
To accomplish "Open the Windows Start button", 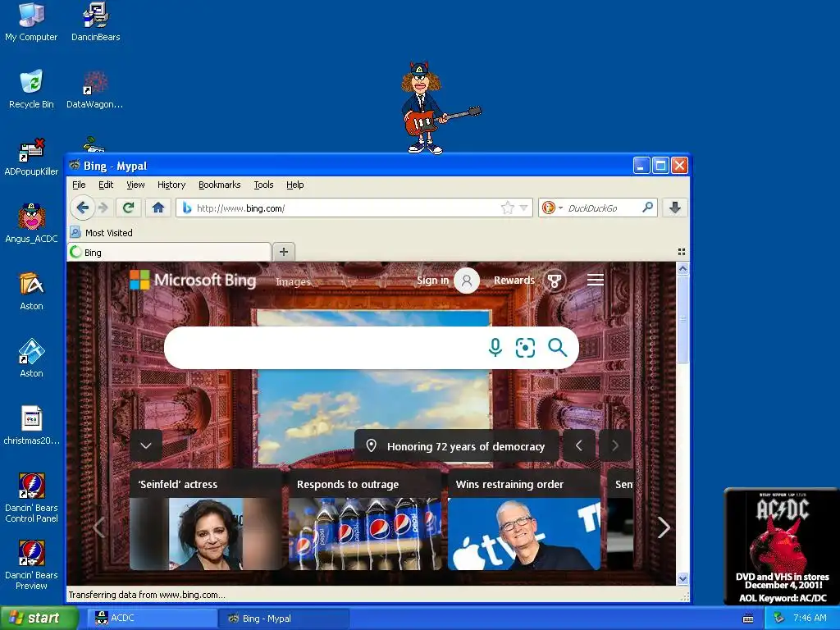I will click(x=39, y=618).
